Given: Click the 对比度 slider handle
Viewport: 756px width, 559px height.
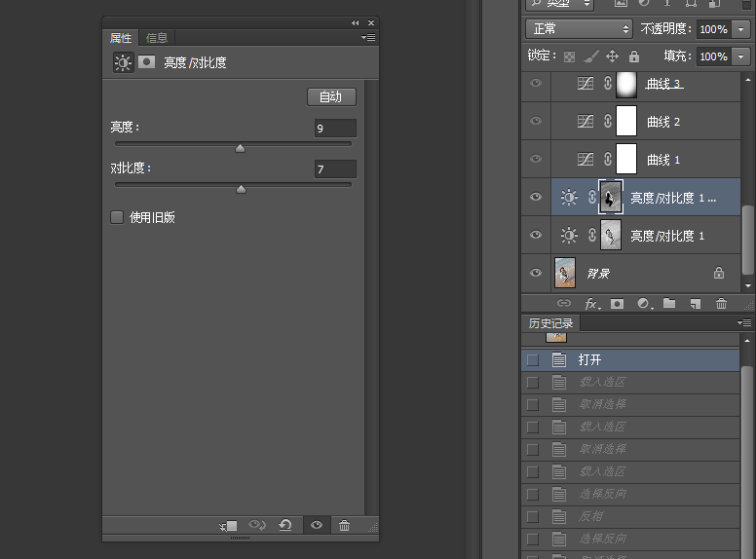Looking at the screenshot, I should click(241, 189).
